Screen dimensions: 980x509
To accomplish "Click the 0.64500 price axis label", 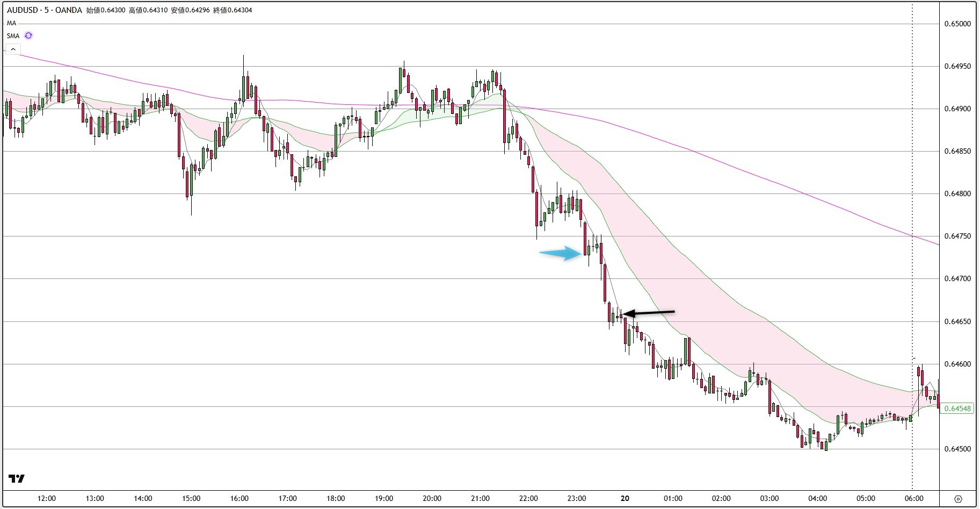I will tap(957, 449).
